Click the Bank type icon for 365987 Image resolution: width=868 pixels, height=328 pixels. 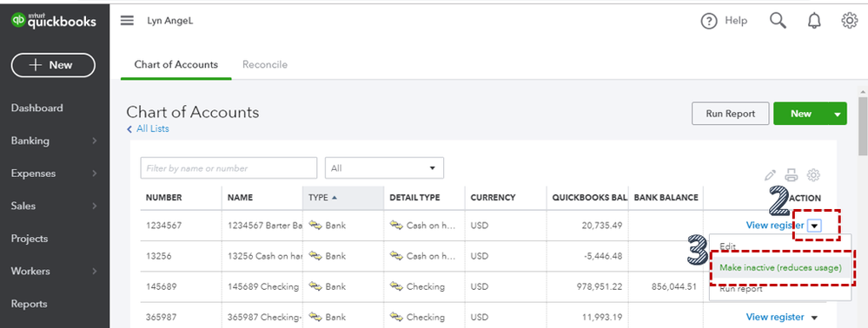tap(315, 317)
